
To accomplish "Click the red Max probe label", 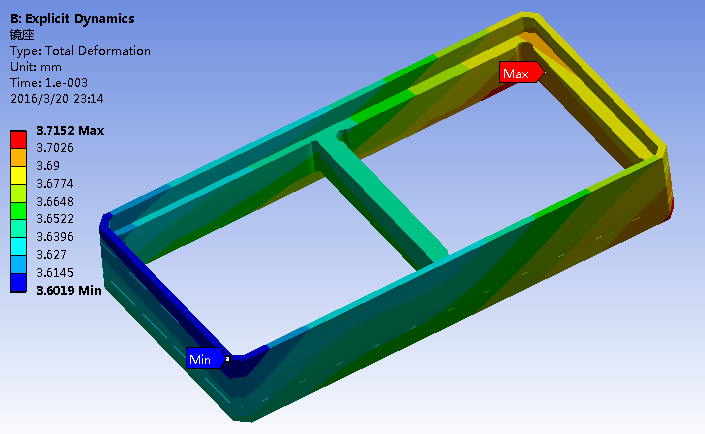I will 522,73.
